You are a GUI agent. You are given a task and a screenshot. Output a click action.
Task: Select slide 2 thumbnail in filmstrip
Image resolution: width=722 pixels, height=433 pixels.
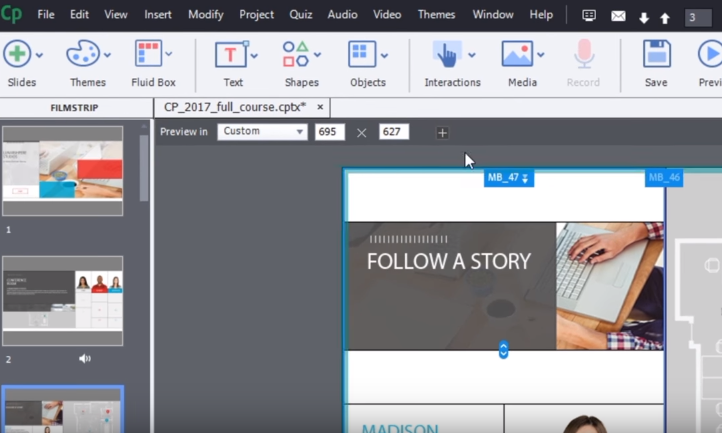[63, 301]
